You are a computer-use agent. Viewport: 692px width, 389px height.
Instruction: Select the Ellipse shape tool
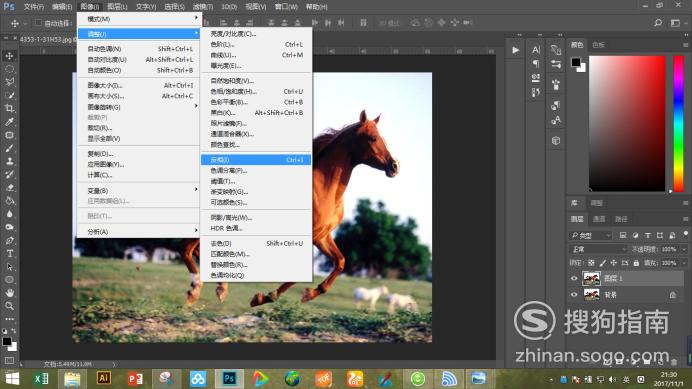[9, 279]
